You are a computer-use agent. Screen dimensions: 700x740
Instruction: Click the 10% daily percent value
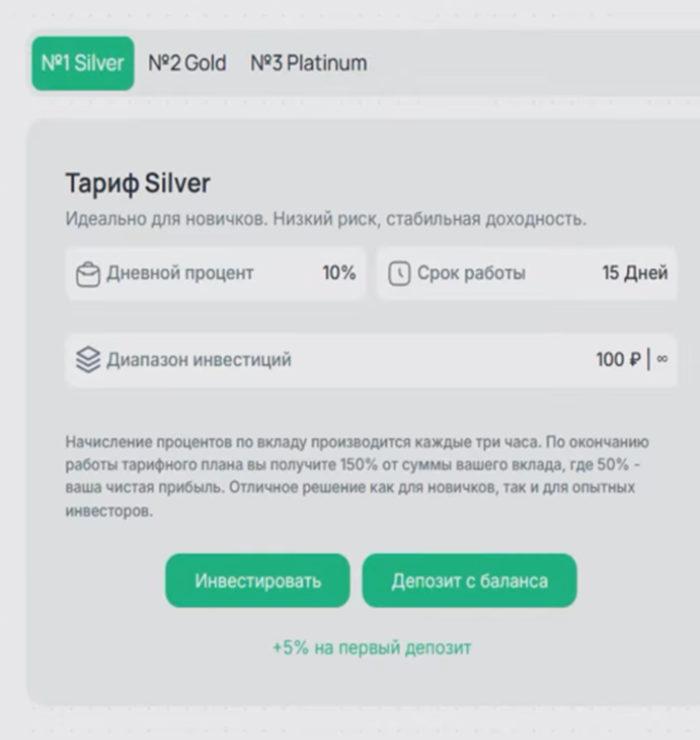[338, 270]
